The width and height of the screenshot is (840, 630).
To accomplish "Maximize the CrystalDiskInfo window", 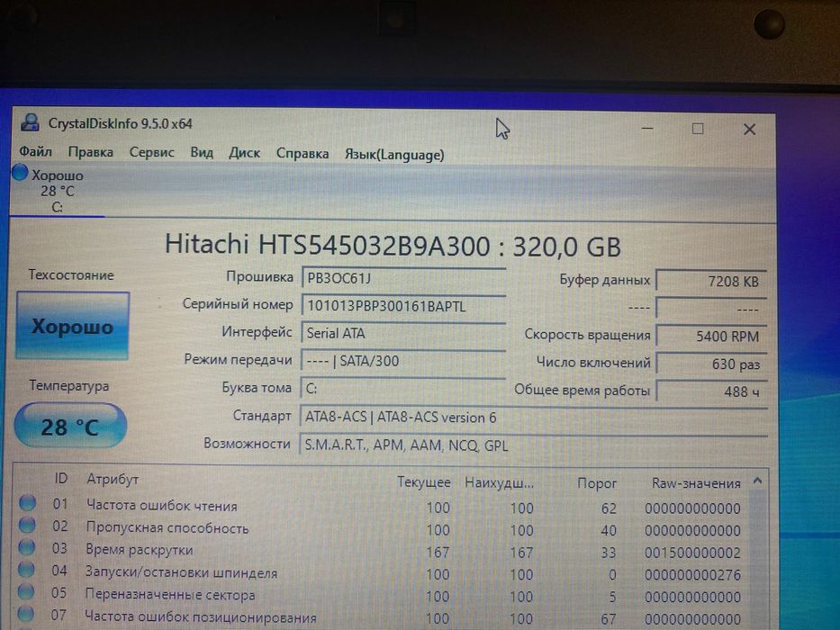I will [x=698, y=129].
